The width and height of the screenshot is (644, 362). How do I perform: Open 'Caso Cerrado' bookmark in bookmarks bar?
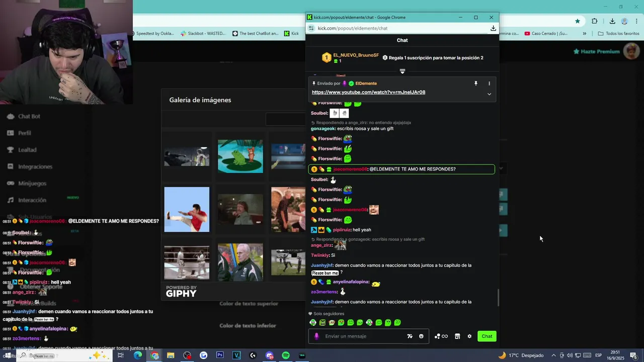pos(545,34)
